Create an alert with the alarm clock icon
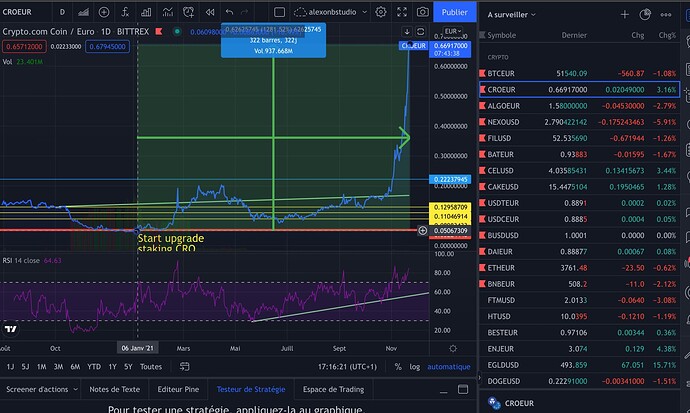The height and width of the screenshot is (413, 690). coord(188,12)
